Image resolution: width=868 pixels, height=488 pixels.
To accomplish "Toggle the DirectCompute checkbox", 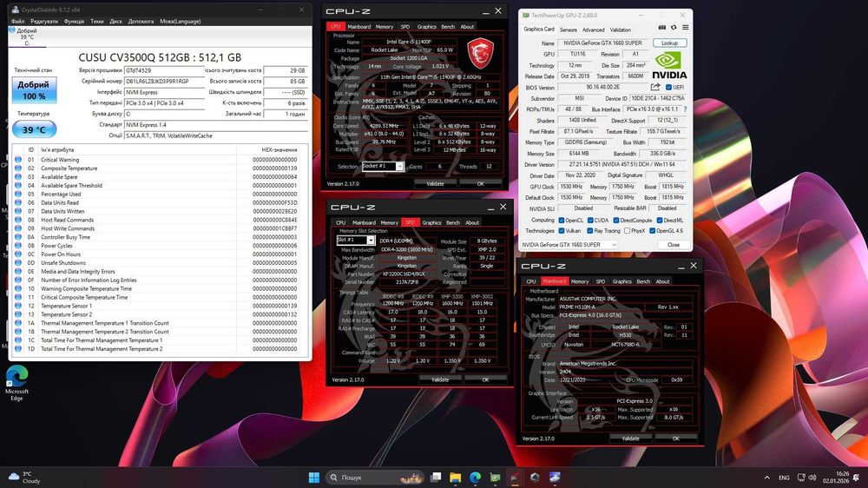I will tap(616, 220).
